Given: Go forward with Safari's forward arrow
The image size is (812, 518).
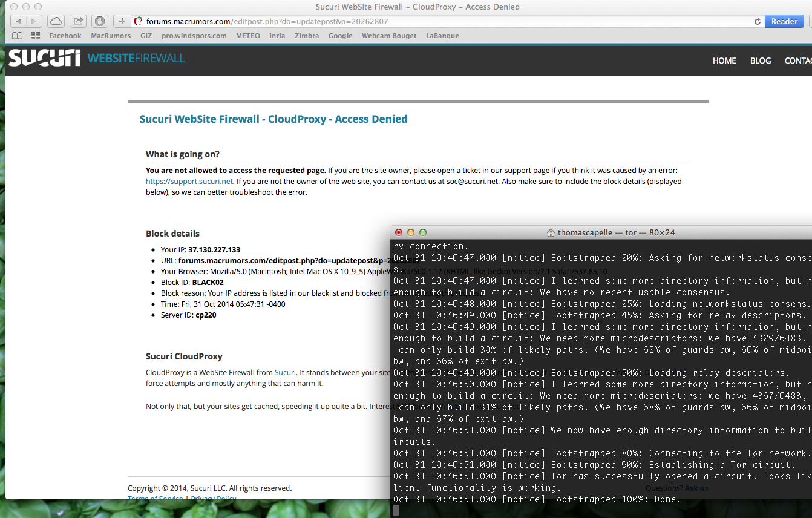Looking at the screenshot, I should tap(33, 21).
